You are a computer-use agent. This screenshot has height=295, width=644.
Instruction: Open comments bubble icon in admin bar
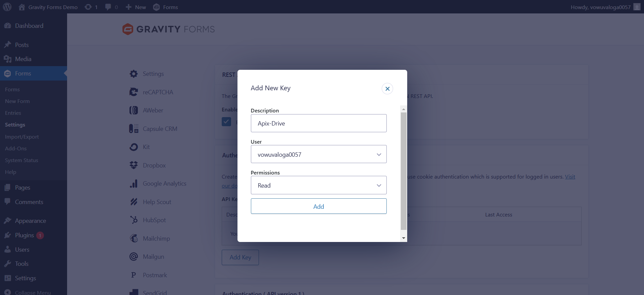coord(108,7)
